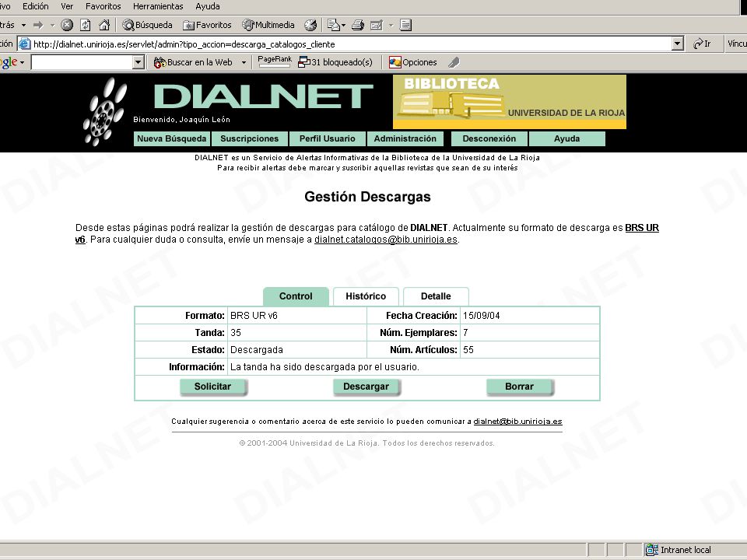Open the Búsqueda search toolbar button

click(147, 25)
